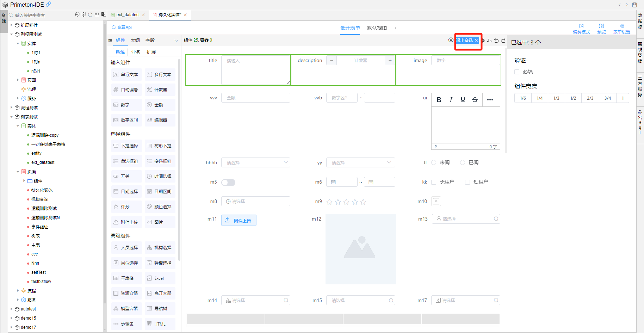Image resolution: width=644 pixels, height=333 pixels.
Task: Click the 退出多选 exit multi-select button
Action: [465, 41]
